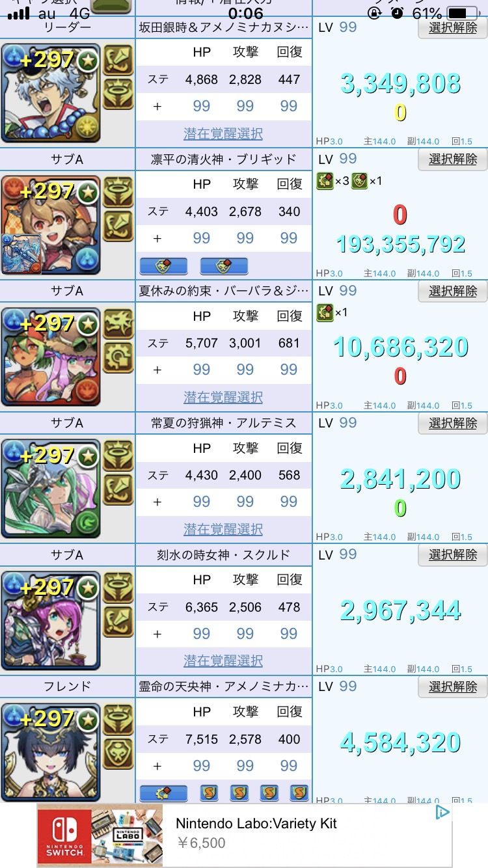Edit leader's HP plus value 99

pyautogui.click(x=202, y=106)
